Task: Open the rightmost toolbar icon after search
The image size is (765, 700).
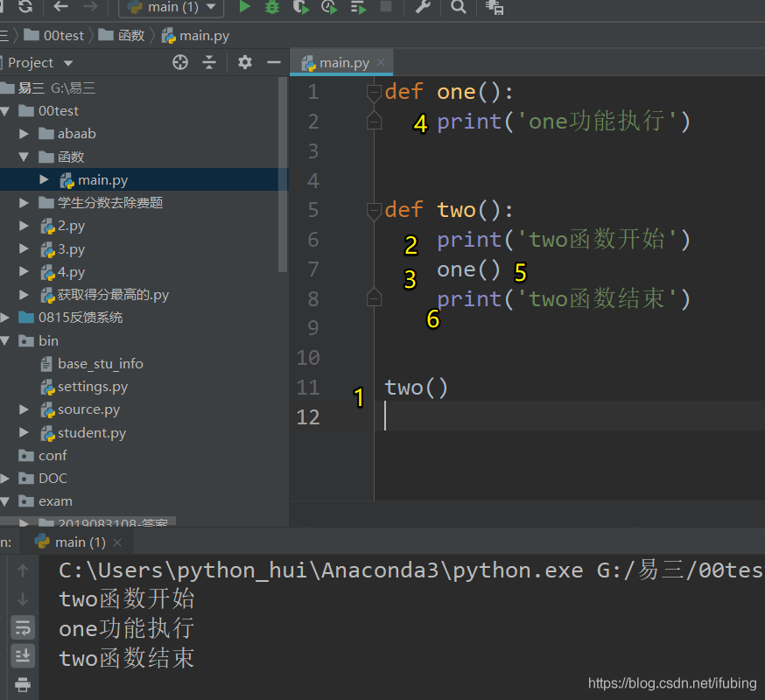Action: coord(495,7)
